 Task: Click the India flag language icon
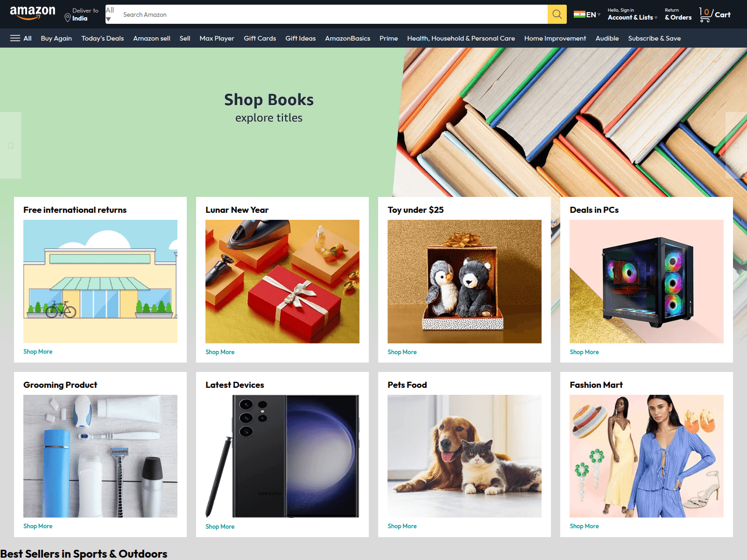tap(579, 14)
